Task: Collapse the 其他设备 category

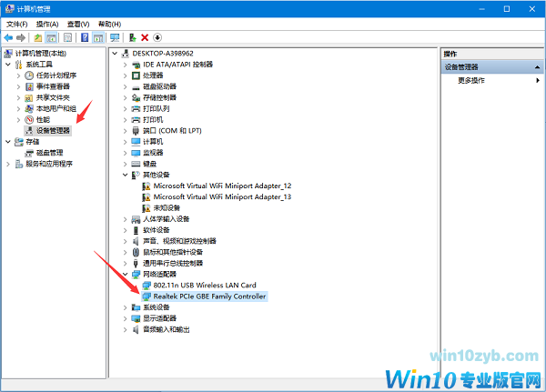Action: [x=125, y=175]
